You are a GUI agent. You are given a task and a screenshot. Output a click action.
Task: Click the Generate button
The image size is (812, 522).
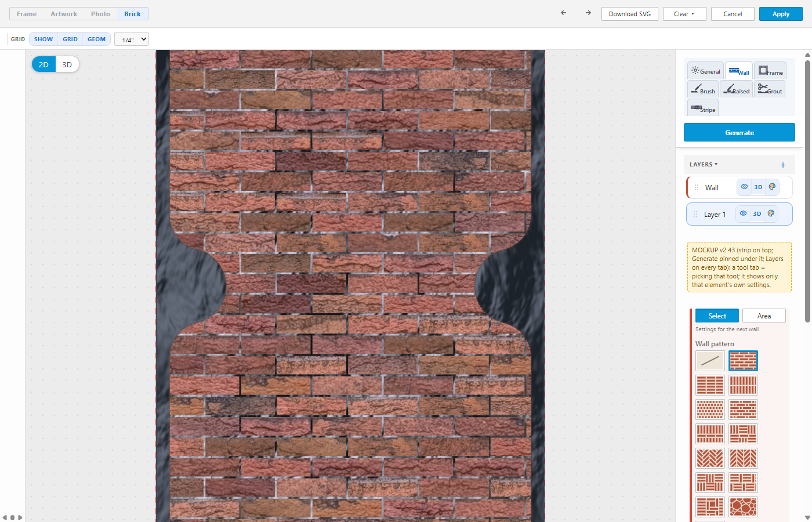click(x=739, y=132)
